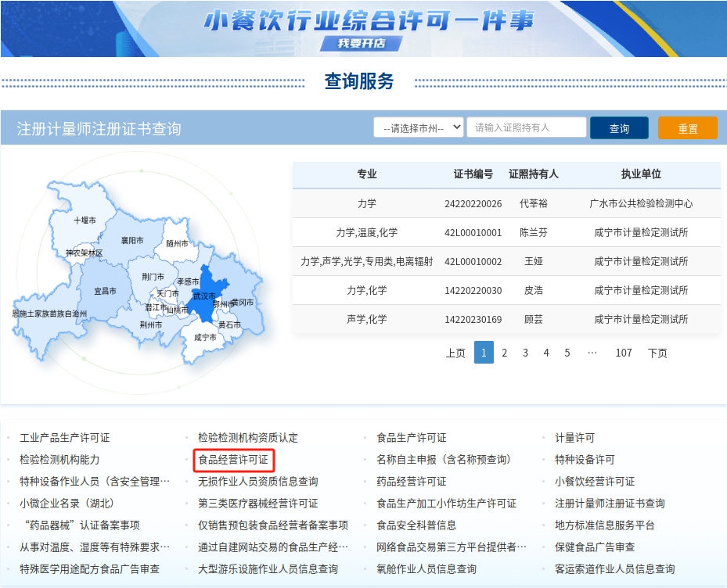Viewport: 727px width, 588px height.
Task: Open 小餐饮经营许可证 link
Action: [x=595, y=482]
